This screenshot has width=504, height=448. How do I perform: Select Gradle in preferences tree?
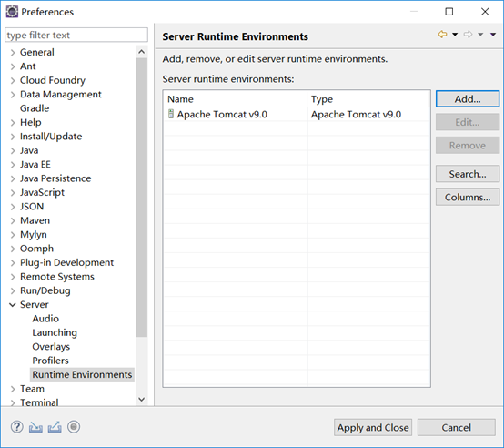(x=35, y=108)
